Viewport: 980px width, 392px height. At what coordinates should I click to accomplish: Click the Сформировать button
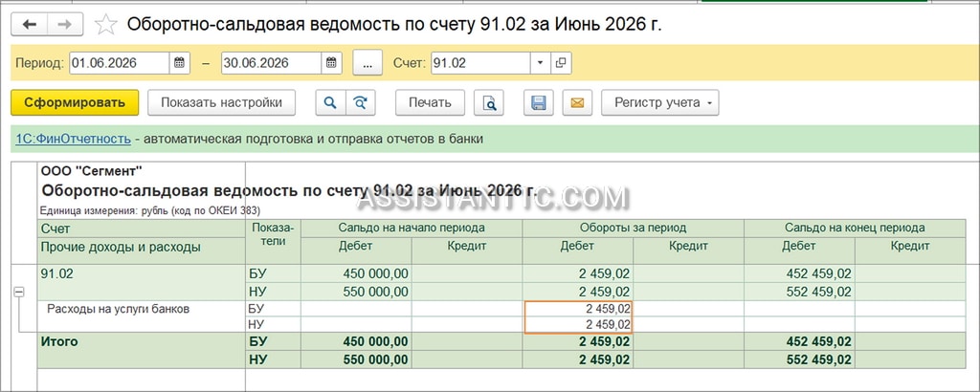pos(75,102)
